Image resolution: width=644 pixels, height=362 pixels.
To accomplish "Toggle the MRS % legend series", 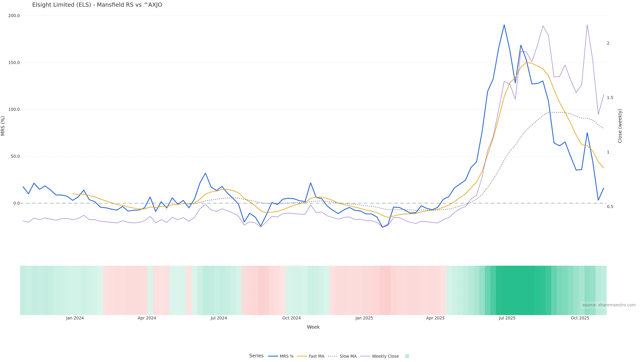I will click(x=286, y=356).
